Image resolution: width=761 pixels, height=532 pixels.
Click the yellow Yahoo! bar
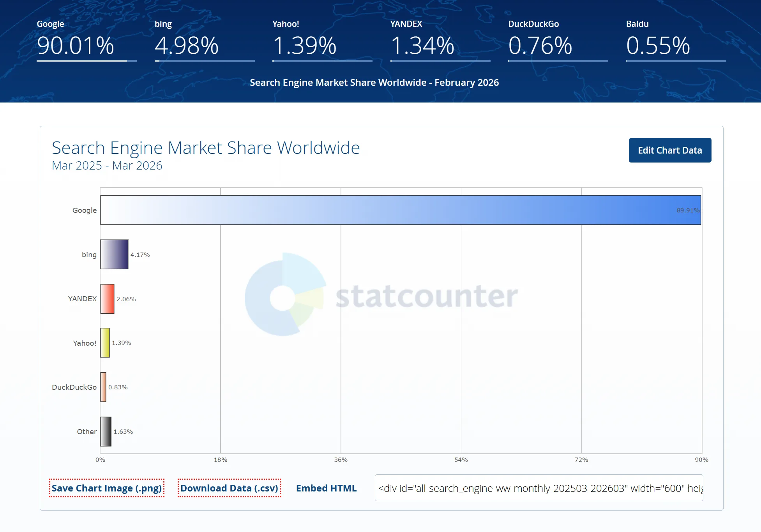tap(105, 343)
